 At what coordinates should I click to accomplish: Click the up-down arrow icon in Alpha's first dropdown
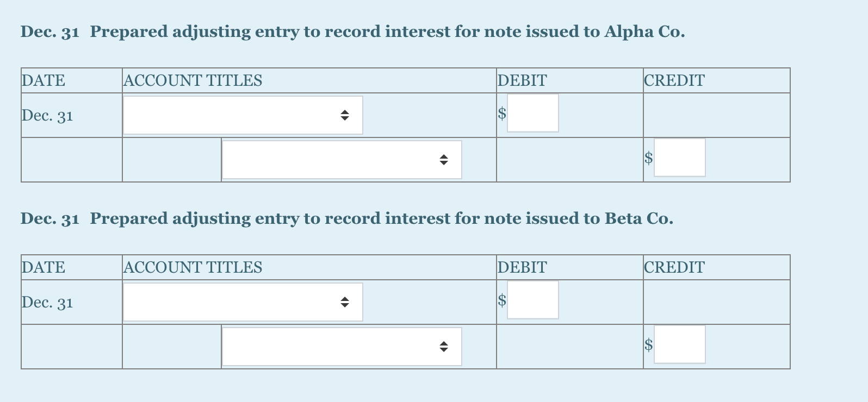[x=346, y=115]
